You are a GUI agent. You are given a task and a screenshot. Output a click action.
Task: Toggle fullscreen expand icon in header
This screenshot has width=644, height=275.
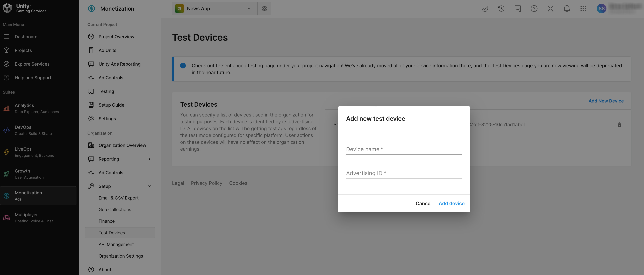[550, 9]
